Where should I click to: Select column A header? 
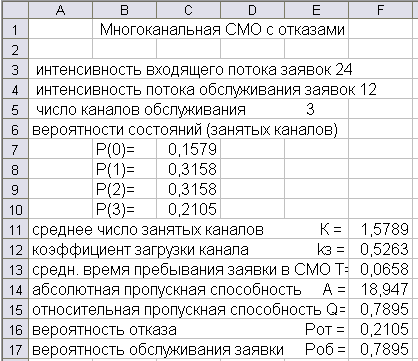(60, 11)
